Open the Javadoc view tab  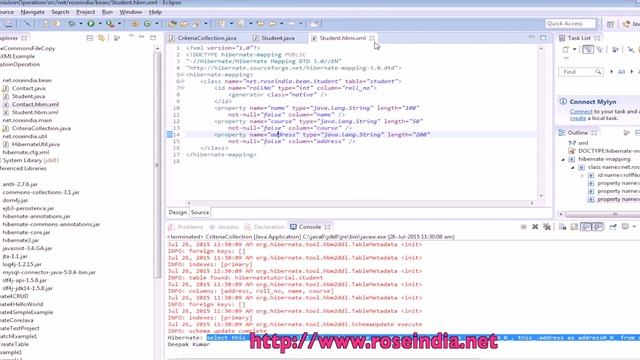224,227
